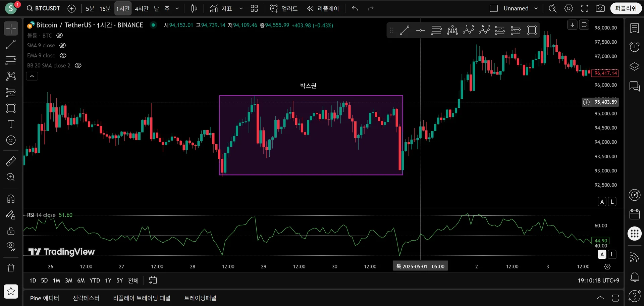
Task: Toggle visibility of SMA 9 close indicator
Action: pyautogui.click(x=63, y=45)
